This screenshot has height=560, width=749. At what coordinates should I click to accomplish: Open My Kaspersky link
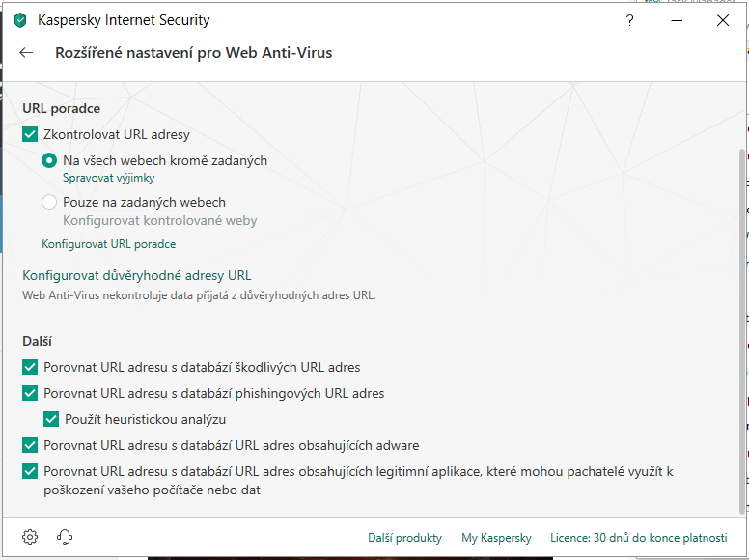click(x=496, y=538)
